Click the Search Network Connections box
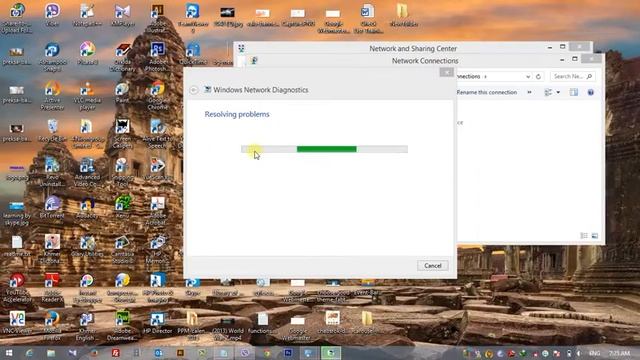The image size is (640, 360). [x=573, y=76]
